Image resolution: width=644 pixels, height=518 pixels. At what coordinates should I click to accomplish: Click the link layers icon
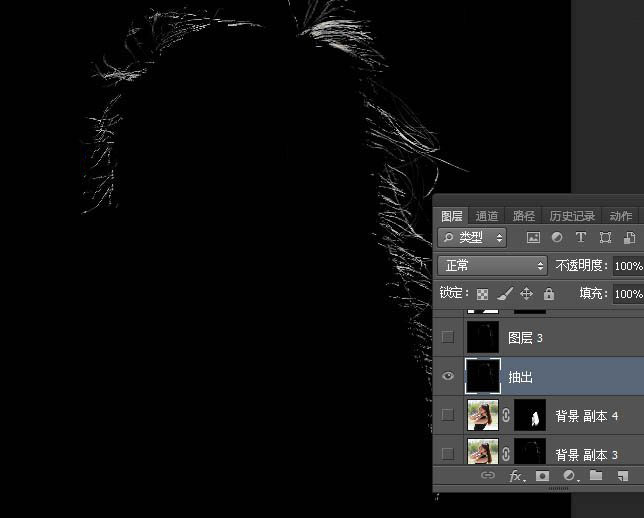488,476
